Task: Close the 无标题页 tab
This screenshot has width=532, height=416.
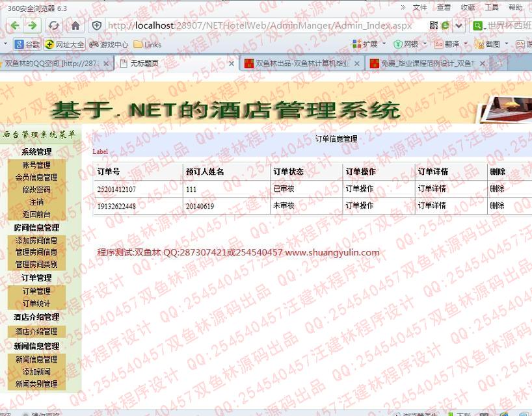Action: click(231, 64)
